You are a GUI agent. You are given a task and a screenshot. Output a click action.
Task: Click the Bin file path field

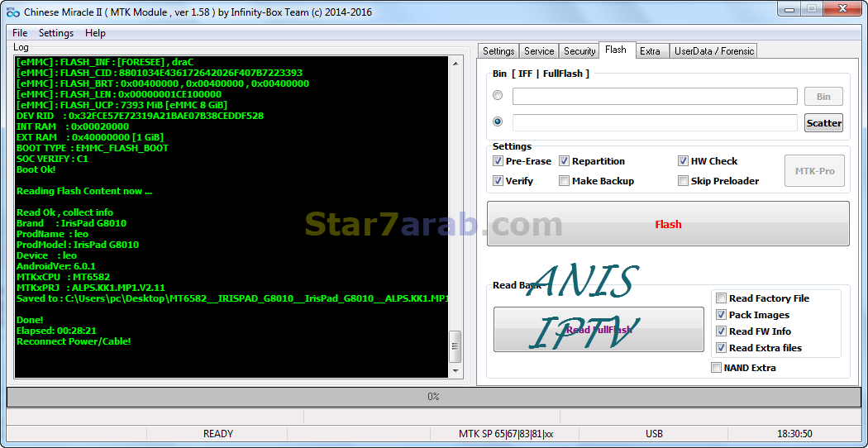655,97
